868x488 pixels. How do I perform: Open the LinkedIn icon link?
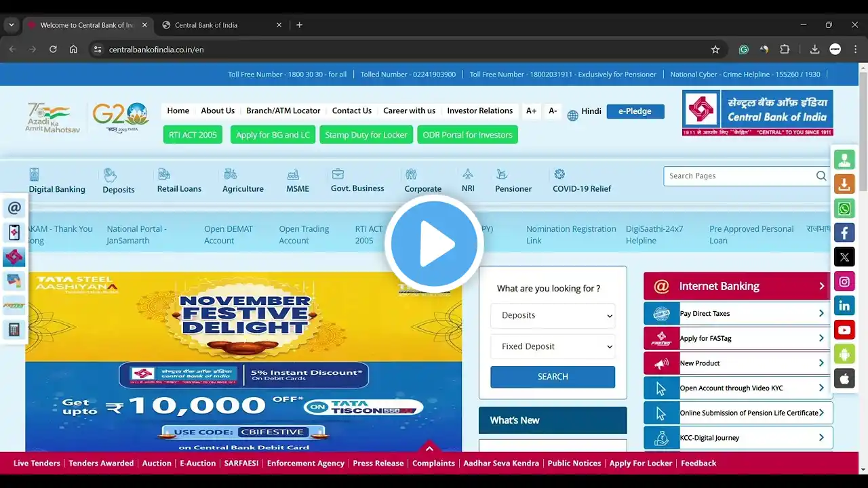point(844,306)
